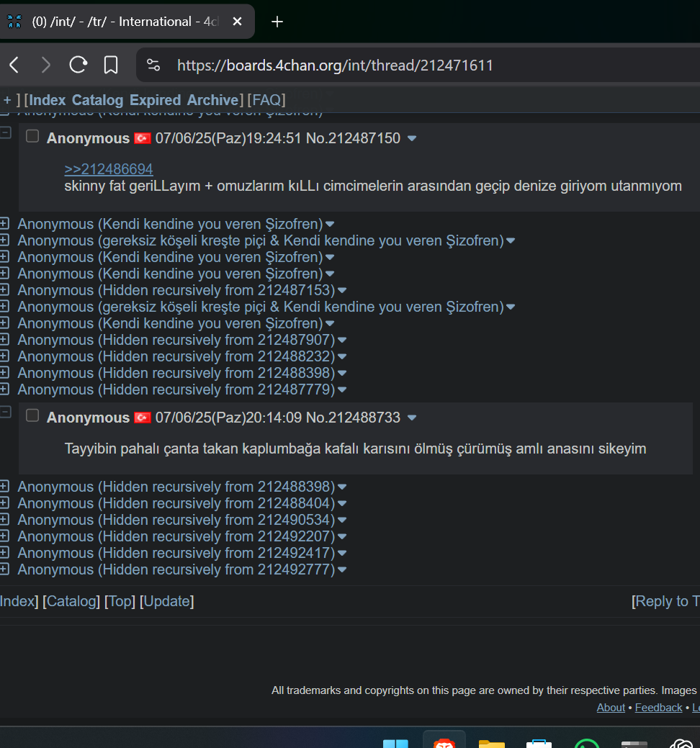
Task: Tick the checkbox on post No.212488733
Action: pos(32,416)
